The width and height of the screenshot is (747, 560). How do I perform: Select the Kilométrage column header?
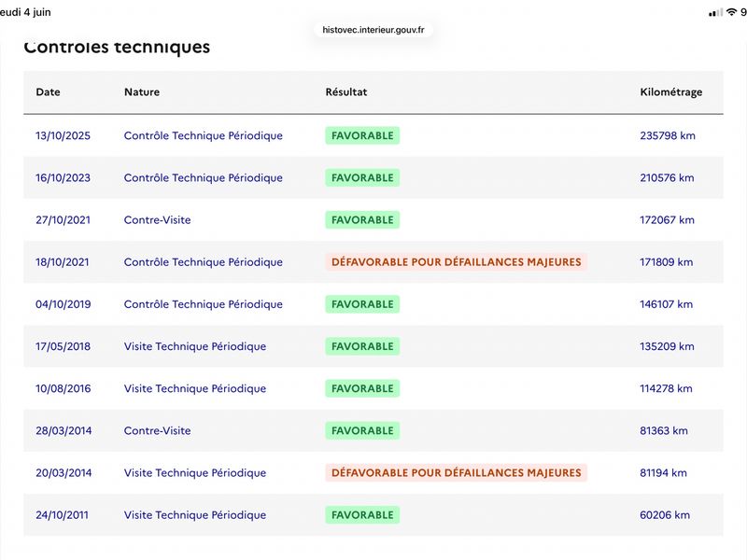670,91
